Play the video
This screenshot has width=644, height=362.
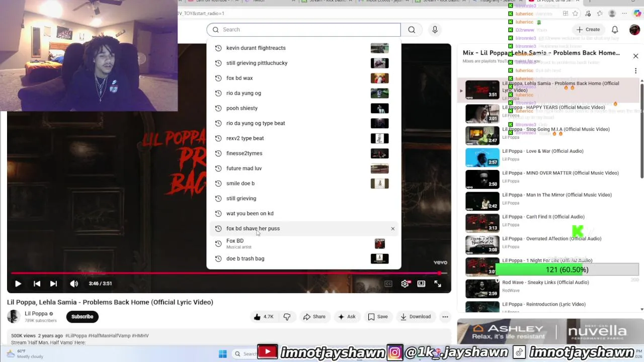pos(18,284)
